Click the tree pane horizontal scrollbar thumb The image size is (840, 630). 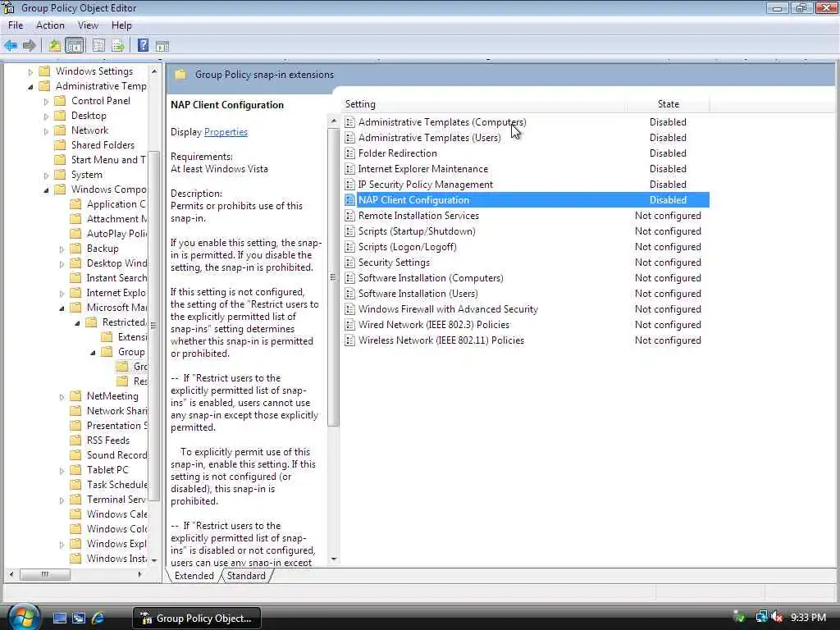(45, 574)
